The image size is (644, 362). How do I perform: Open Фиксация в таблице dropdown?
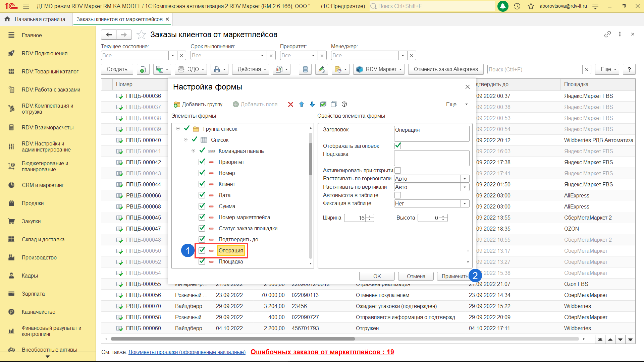pyautogui.click(x=465, y=203)
